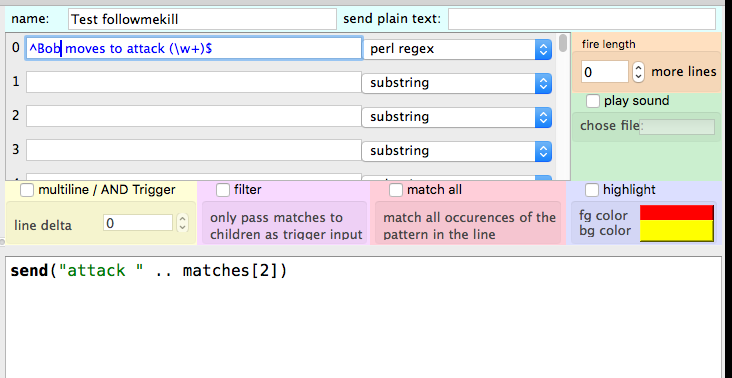Screen dimensions: 732x378
Task: Enable the filter checkbox
Action: (x=223, y=190)
